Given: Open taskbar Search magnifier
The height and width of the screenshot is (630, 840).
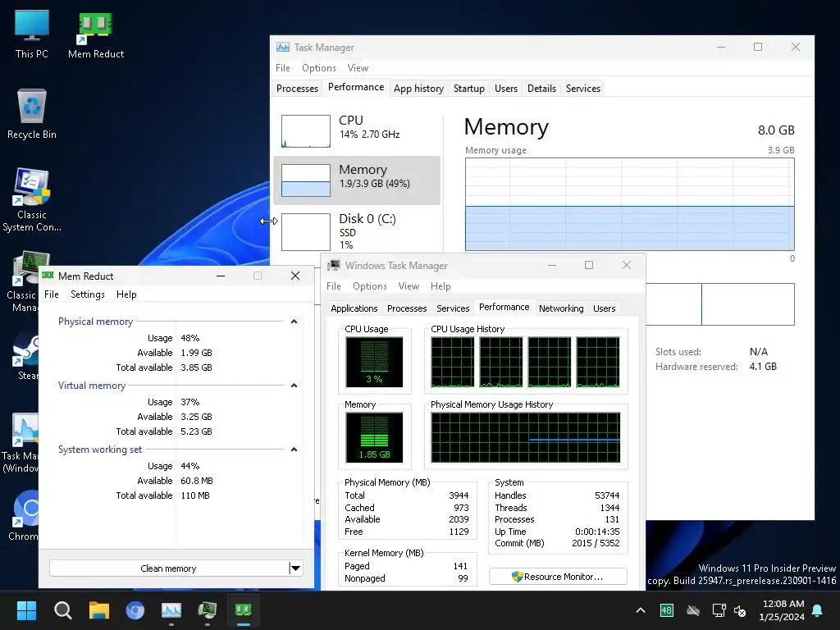Looking at the screenshot, I should pyautogui.click(x=62, y=610).
